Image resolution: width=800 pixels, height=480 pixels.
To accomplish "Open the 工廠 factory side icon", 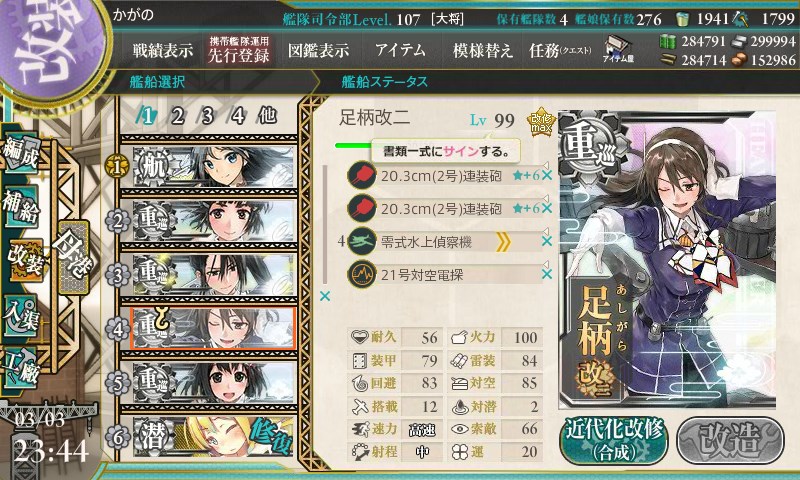I will tap(21, 369).
